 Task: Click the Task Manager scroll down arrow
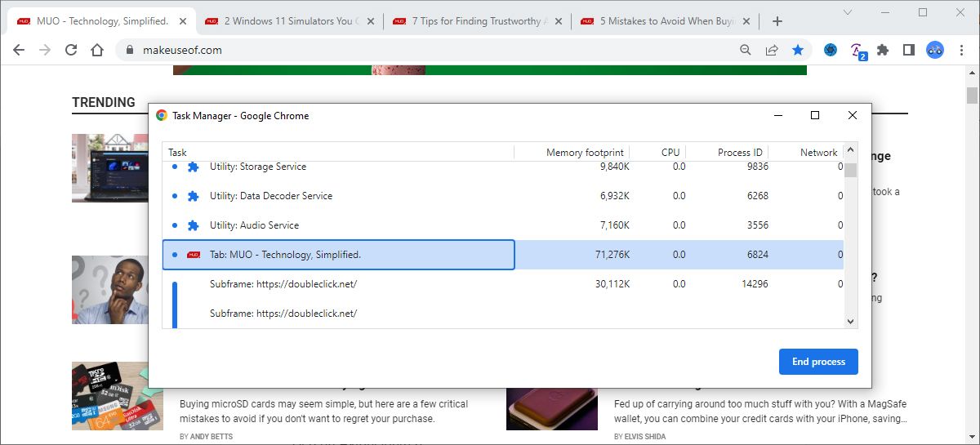tap(851, 322)
